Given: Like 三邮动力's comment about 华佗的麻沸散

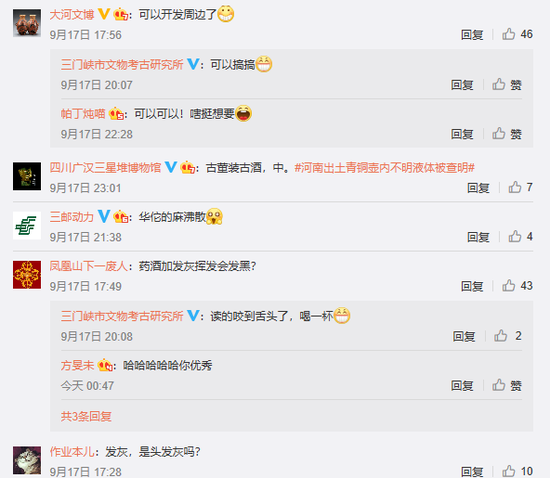Looking at the screenshot, I should pyautogui.click(x=521, y=237).
